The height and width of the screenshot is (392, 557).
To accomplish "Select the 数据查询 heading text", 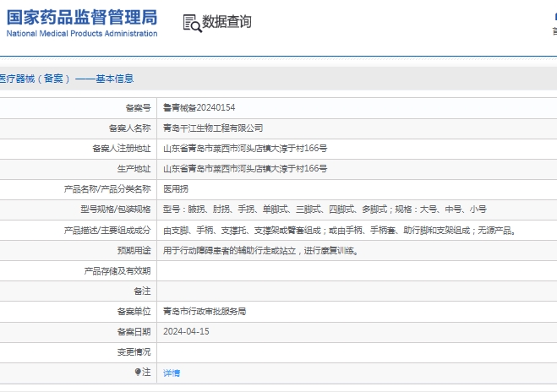I will point(227,22).
